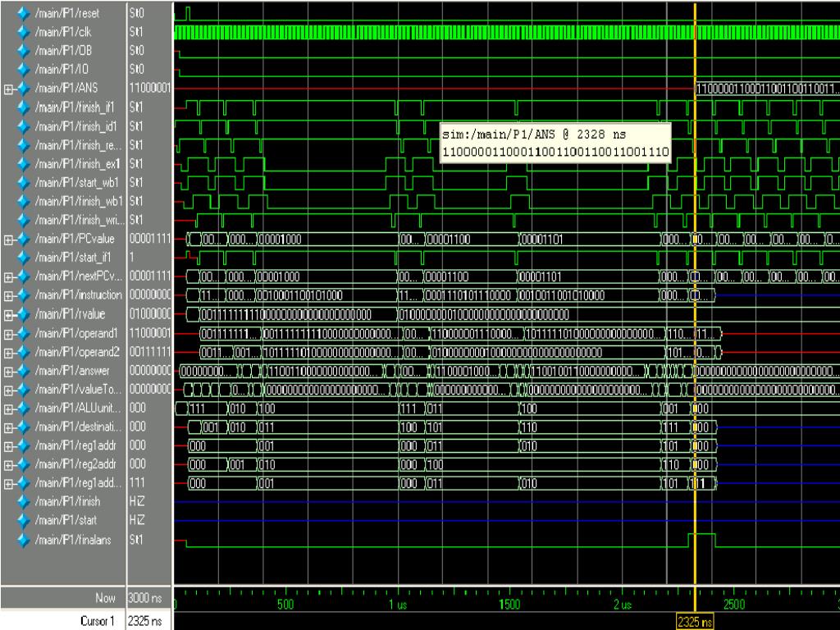Image resolution: width=840 pixels, height=630 pixels.
Task: Click the diamond icon of /main/P1/operand2
Action: click(23, 352)
